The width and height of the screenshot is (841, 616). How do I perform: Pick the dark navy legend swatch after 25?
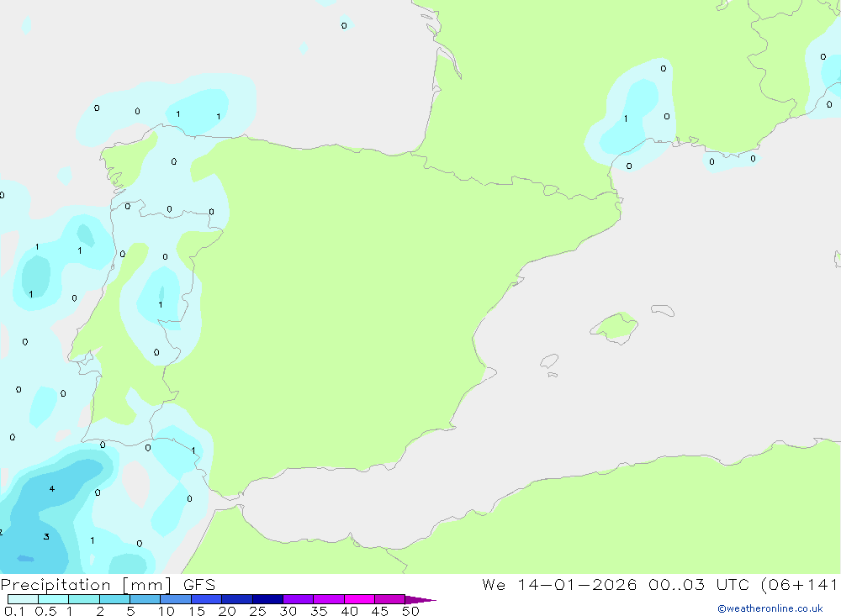click(x=267, y=599)
